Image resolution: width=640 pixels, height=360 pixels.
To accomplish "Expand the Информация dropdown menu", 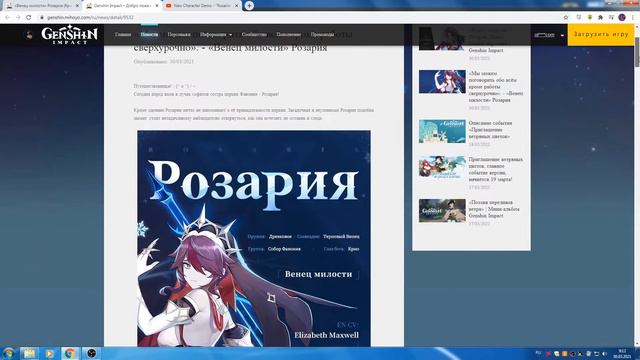I will click(x=216, y=35).
